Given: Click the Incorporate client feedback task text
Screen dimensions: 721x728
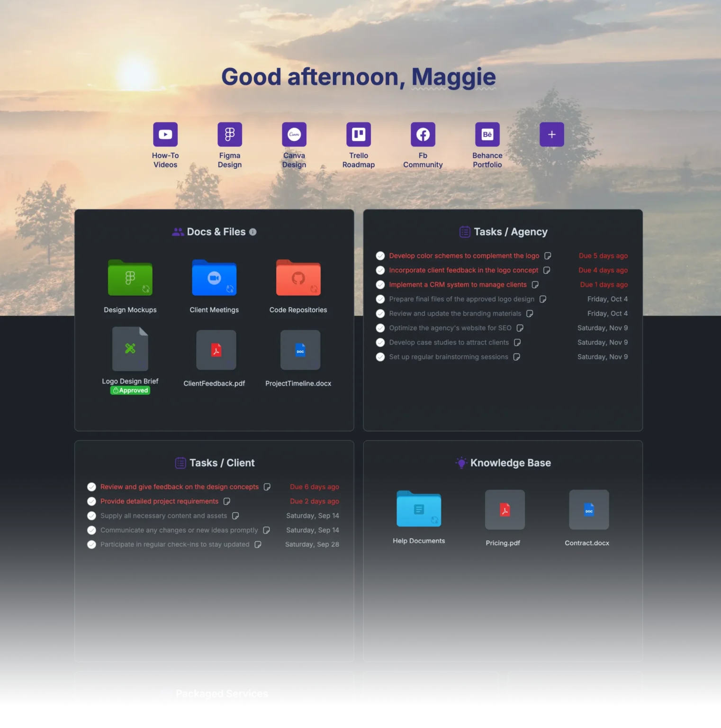Looking at the screenshot, I should (x=464, y=270).
